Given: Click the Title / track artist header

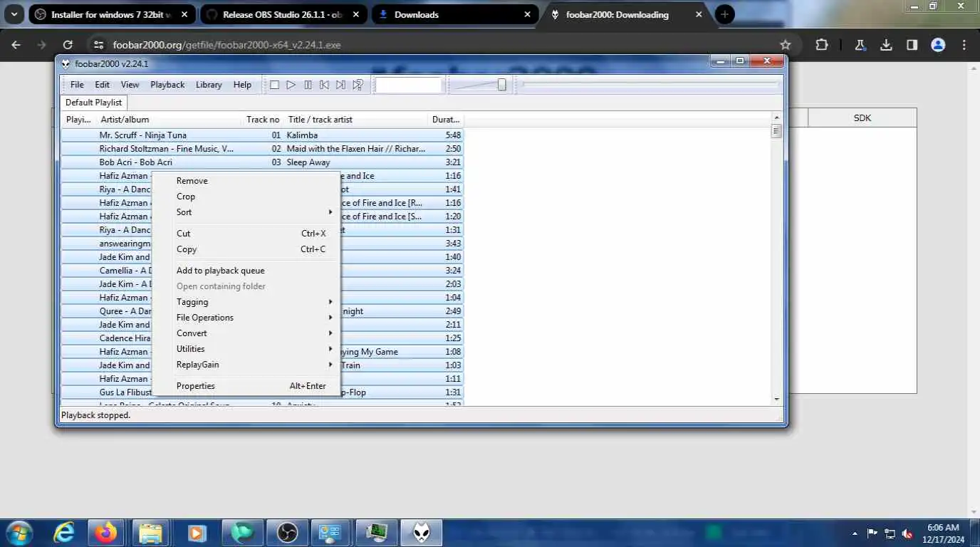Looking at the screenshot, I should coord(356,120).
